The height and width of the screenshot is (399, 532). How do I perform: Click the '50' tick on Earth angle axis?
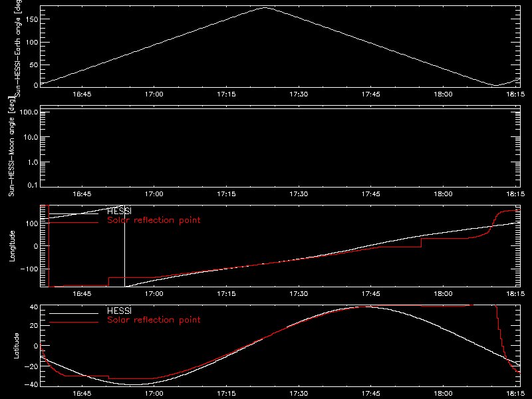34,65
